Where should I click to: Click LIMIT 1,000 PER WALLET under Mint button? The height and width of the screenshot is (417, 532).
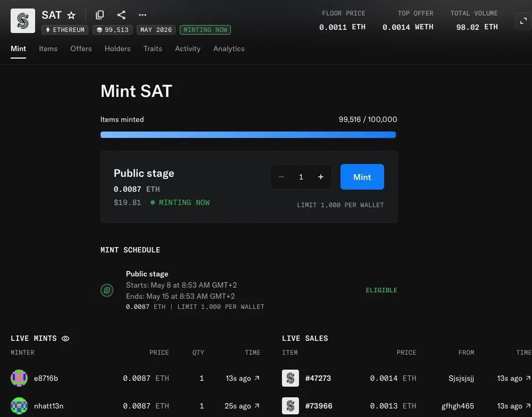(x=340, y=205)
